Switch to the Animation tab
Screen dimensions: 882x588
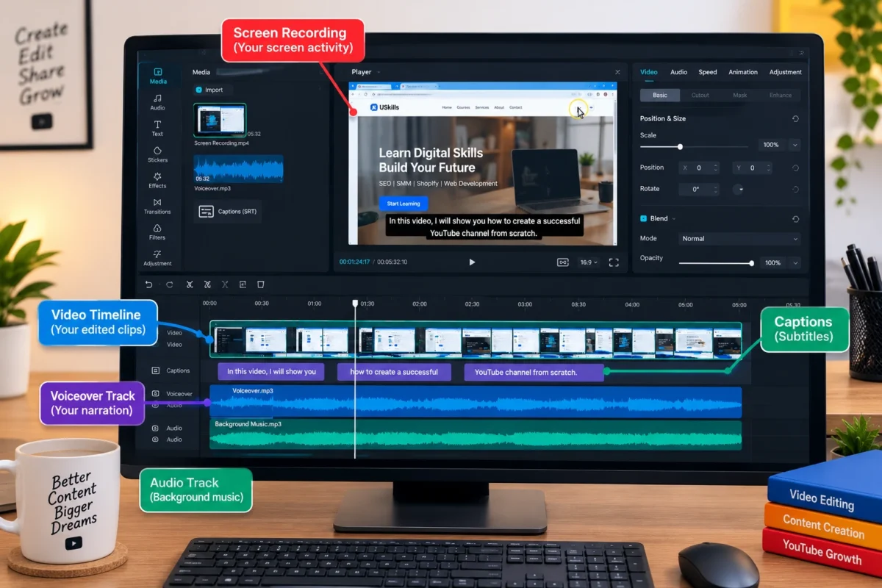pos(743,72)
